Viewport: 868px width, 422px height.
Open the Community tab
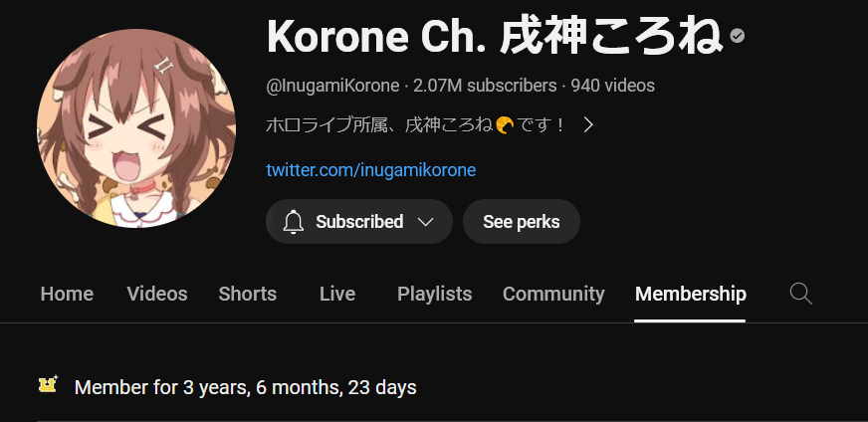point(553,294)
